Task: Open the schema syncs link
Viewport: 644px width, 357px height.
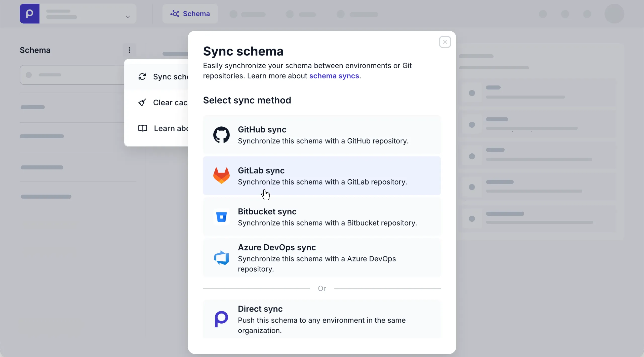Action: (x=334, y=76)
